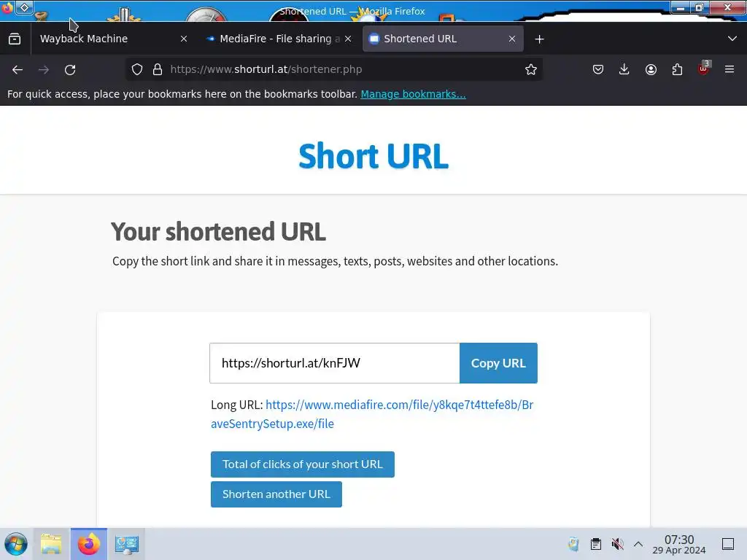
Task: Select the Shortened URL tab
Action: 443,39
